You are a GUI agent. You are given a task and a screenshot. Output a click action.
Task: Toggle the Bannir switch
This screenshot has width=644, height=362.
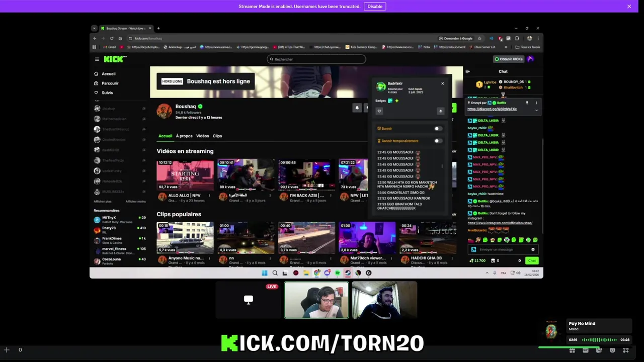click(438, 129)
